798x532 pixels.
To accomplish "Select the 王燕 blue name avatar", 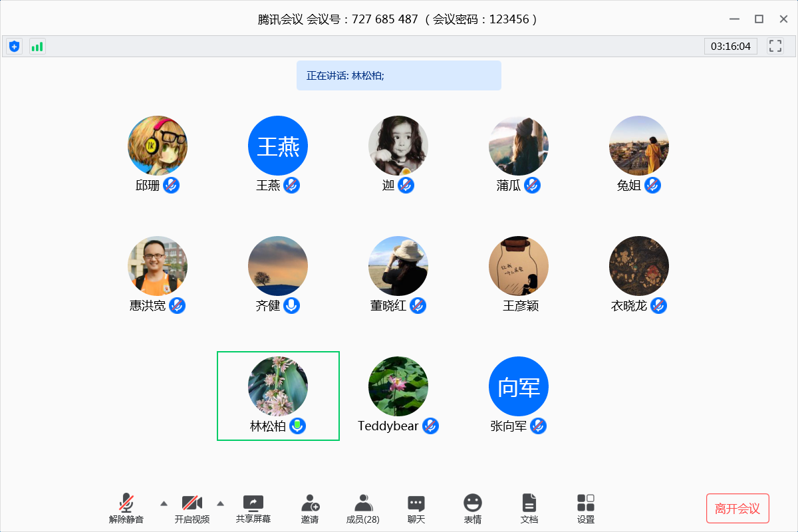I will (278, 146).
